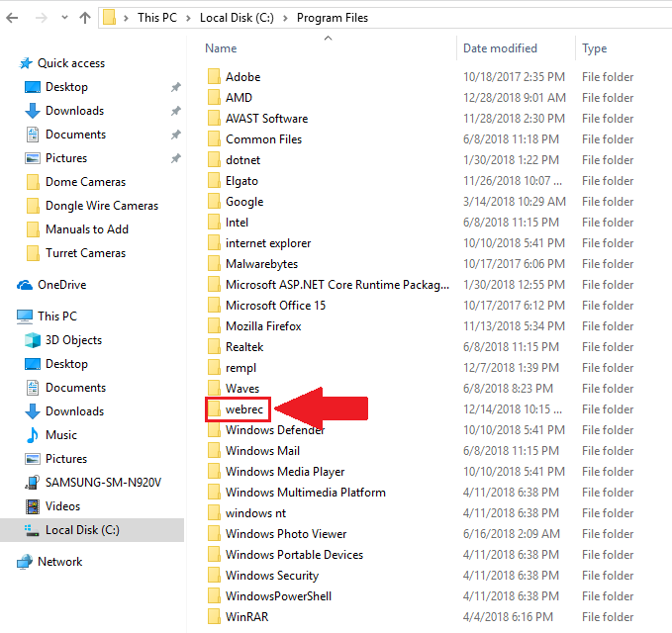The image size is (672, 633).
Task: Select the Common Files folder
Action: (x=263, y=139)
